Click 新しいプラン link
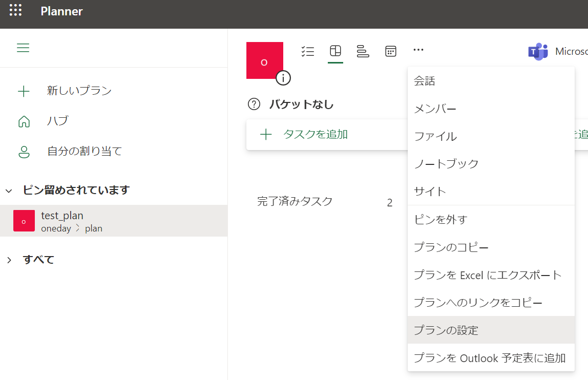Viewport: 588px width, 380px height. click(79, 91)
